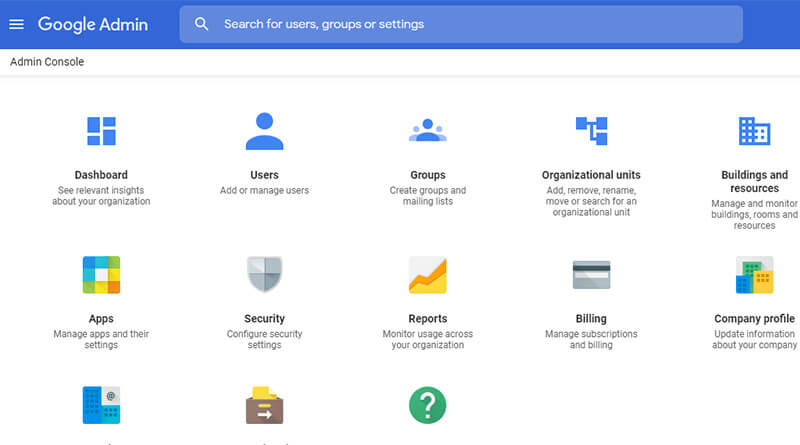
Task: Click 'Create groups and mailing lists' description
Action: pos(428,196)
